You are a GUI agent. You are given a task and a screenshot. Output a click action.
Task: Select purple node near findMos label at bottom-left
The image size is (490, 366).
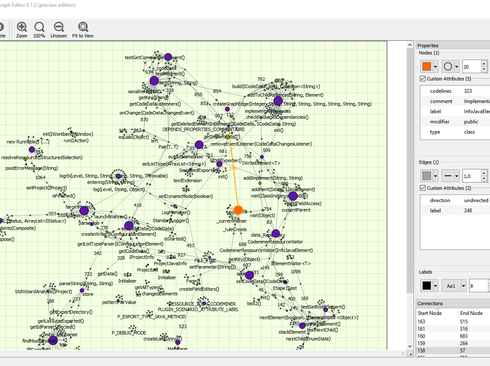coord(53,340)
